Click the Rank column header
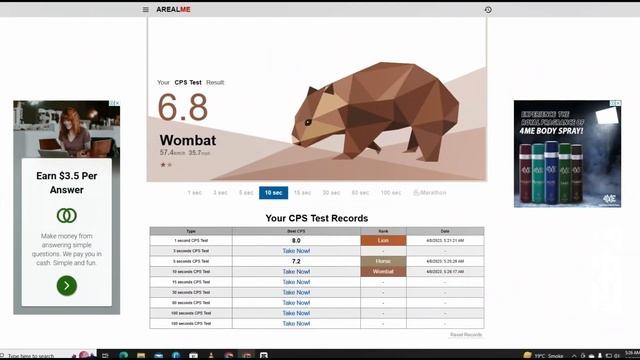 [383, 231]
